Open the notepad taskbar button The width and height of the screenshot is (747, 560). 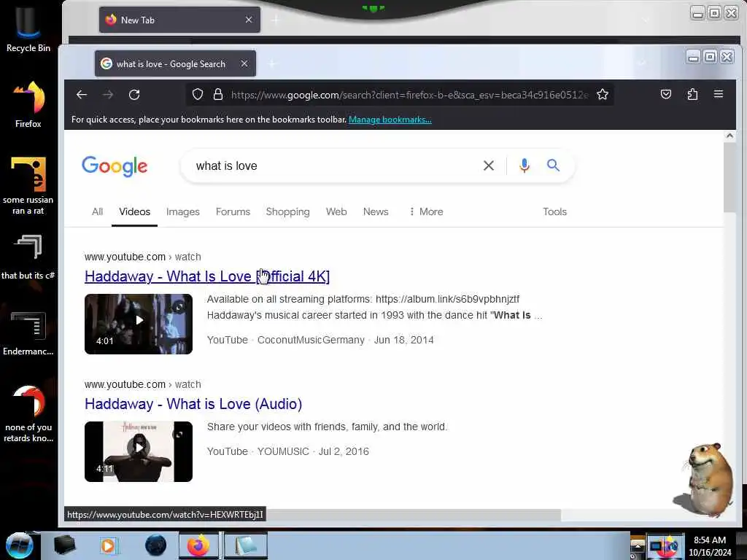click(245, 545)
